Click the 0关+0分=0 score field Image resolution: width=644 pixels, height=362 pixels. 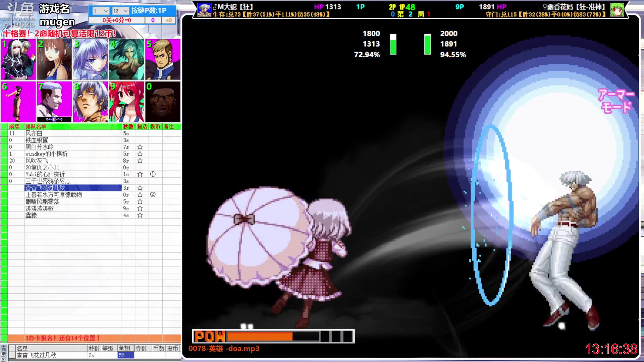tap(117, 20)
